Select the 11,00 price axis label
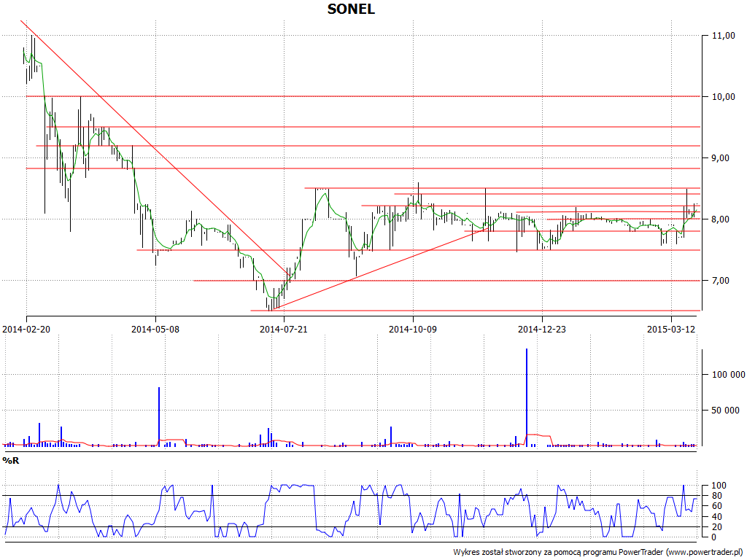 pos(723,36)
